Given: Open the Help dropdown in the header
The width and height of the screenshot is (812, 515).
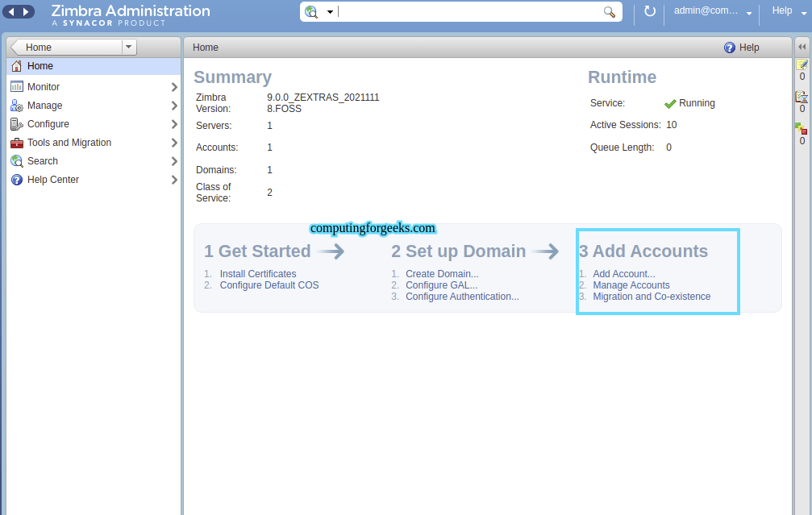Looking at the screenshot, I should 789,10.
